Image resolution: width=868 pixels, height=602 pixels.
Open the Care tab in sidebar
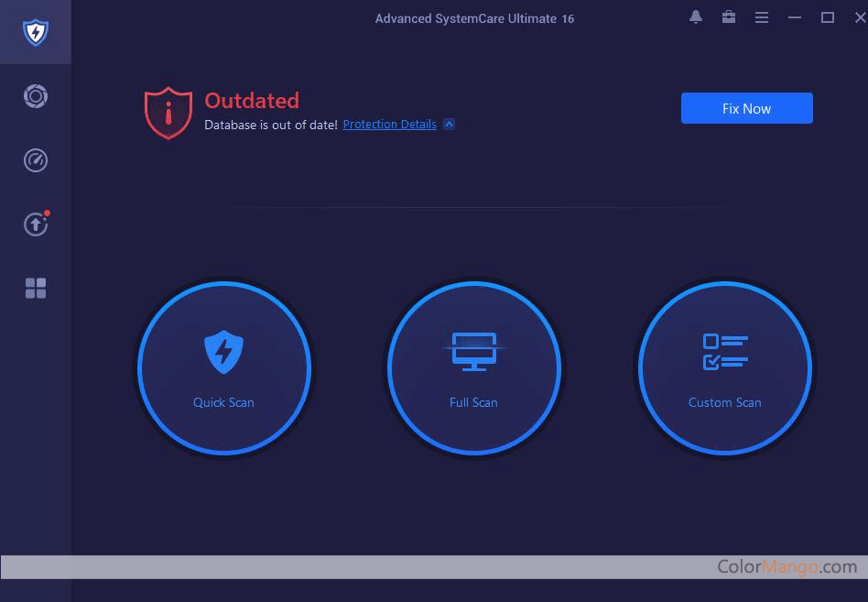tap(35, 96)
